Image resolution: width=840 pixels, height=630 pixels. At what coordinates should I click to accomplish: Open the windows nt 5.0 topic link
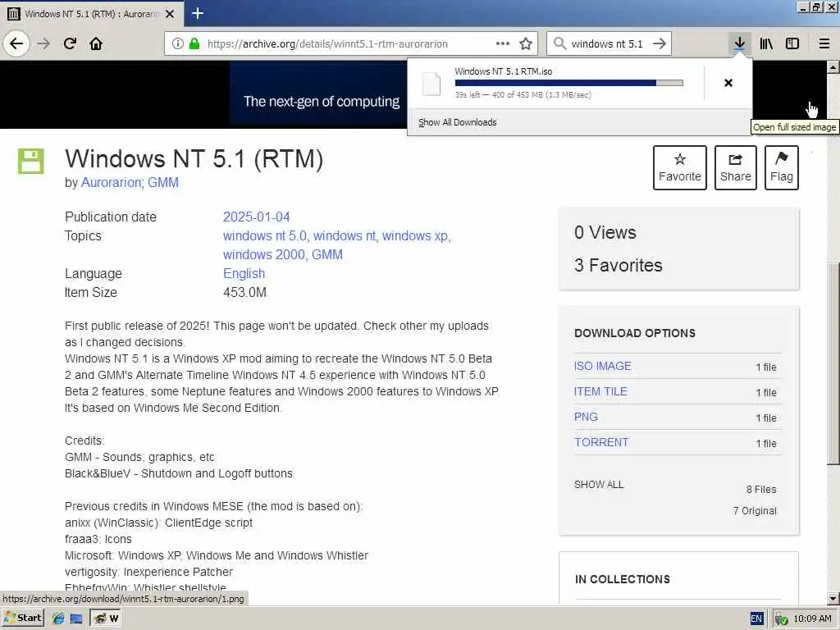(265, 236)
